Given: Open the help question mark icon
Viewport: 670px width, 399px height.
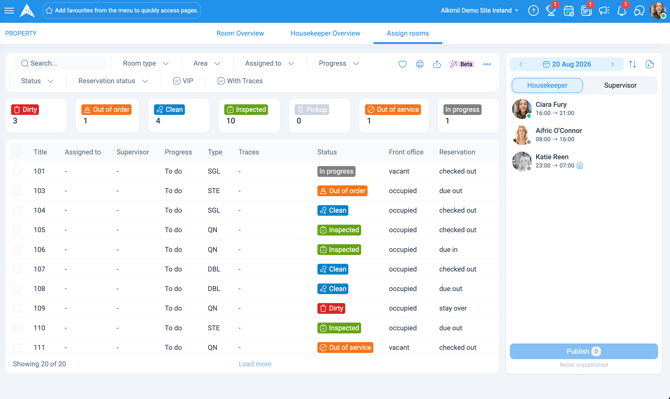Looking at the screenshot, I should (533, 11).
